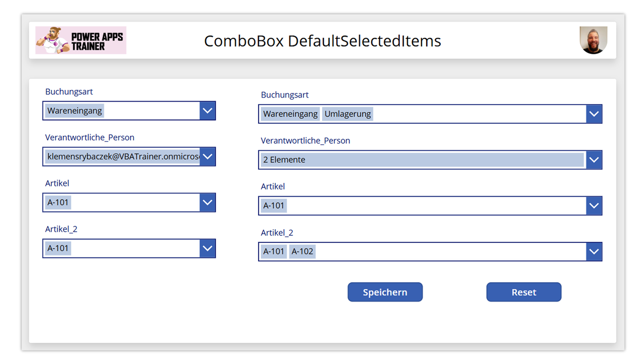Screen dimensions: 644x362
Task: Open right Artikel_2 dropdown chevron
Action: coord(594,251)
